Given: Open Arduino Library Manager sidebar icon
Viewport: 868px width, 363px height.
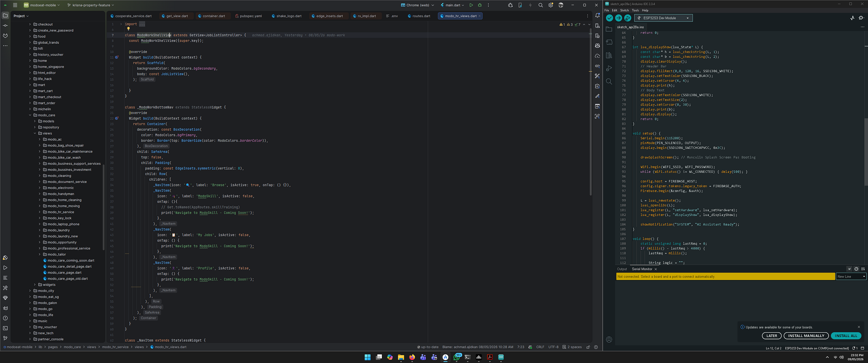Looking at the screenshot, I should coord(609,56).
